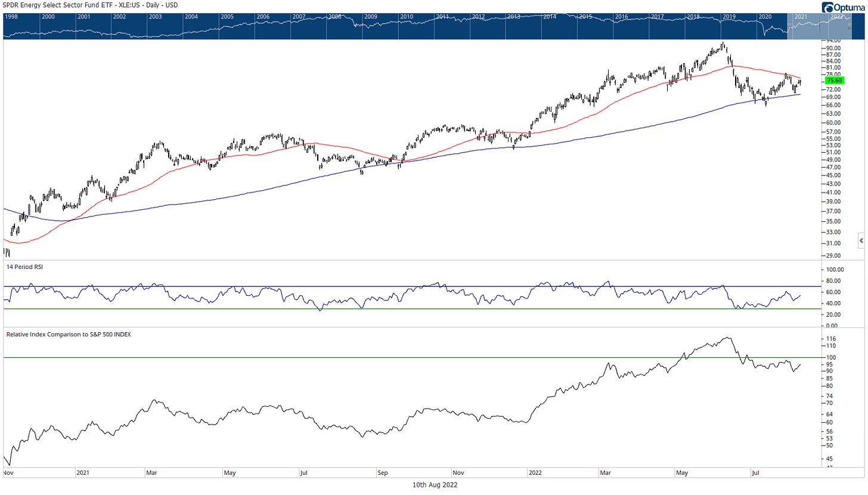The image size is (868, 495).
Task: Jump to 2010 in the overview timeline
Action: pyautogui.click(x=407, y=17)
